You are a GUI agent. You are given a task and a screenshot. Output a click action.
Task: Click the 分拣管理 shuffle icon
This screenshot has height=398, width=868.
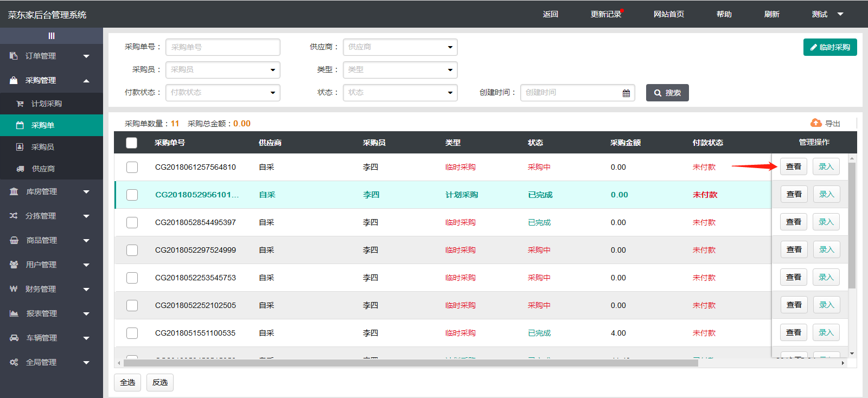tap(14, 216)
